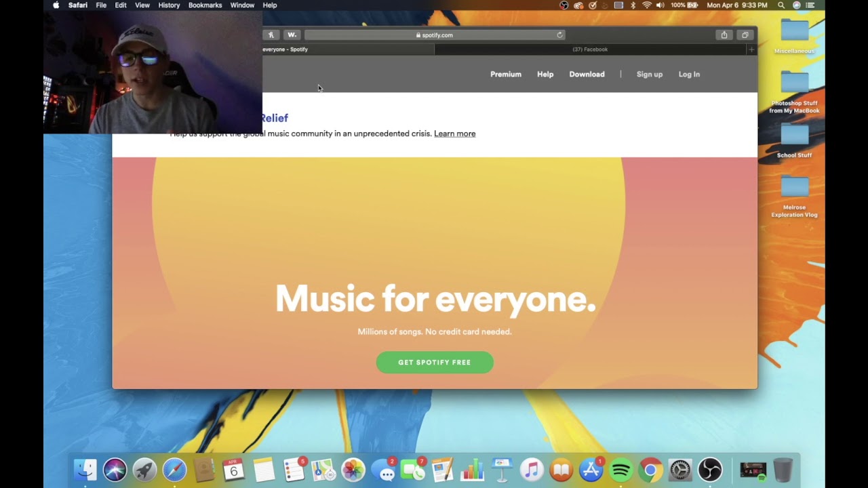Open iTunes music note icon in dock
Viewport: 868px width, 488px height.
tap(532, 470)
